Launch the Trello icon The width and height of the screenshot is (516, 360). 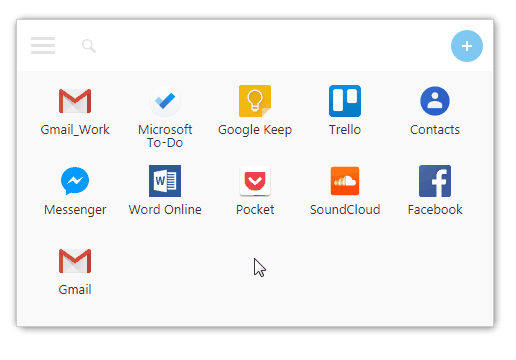(345, 101)
